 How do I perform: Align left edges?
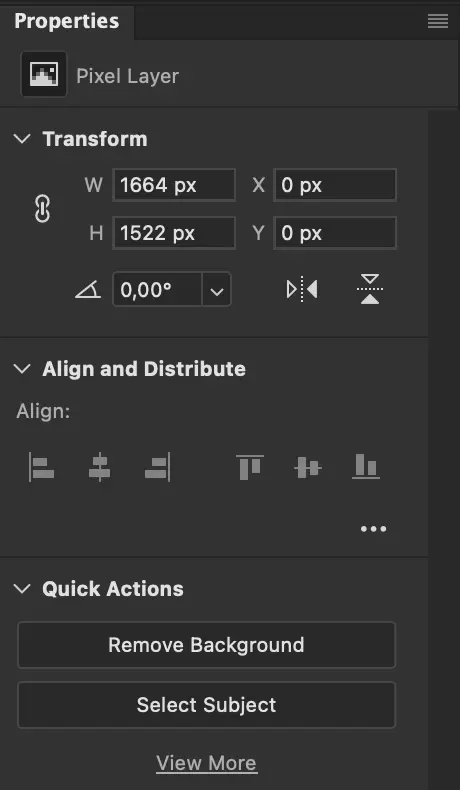(x=42, y=467)
